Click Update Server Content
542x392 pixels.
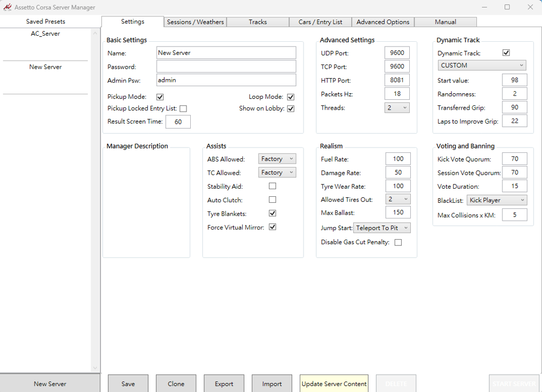pos(334,384)
